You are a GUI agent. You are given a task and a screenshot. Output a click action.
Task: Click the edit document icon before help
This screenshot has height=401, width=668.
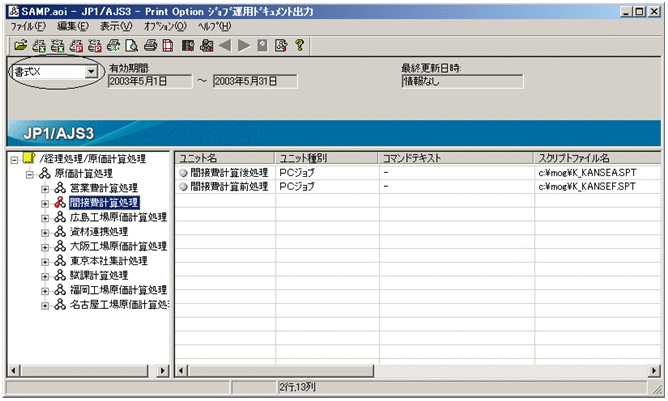(281, 45)
